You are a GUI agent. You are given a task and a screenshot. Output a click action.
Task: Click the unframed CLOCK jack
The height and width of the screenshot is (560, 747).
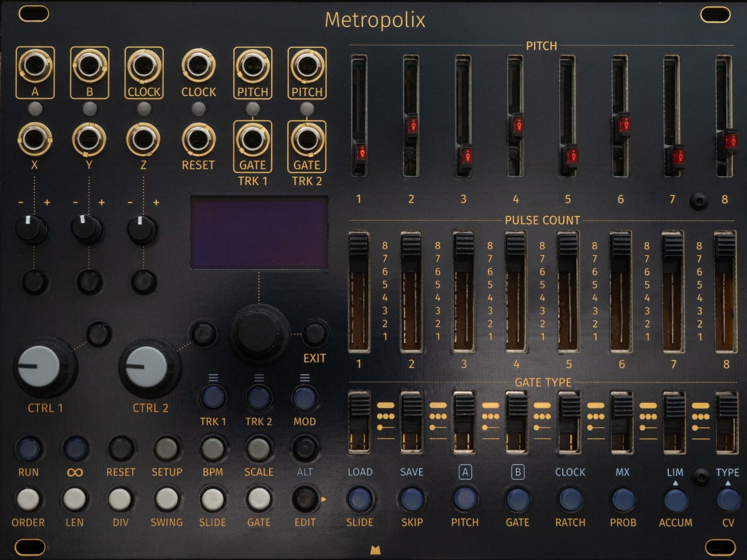tap(198, 66)
